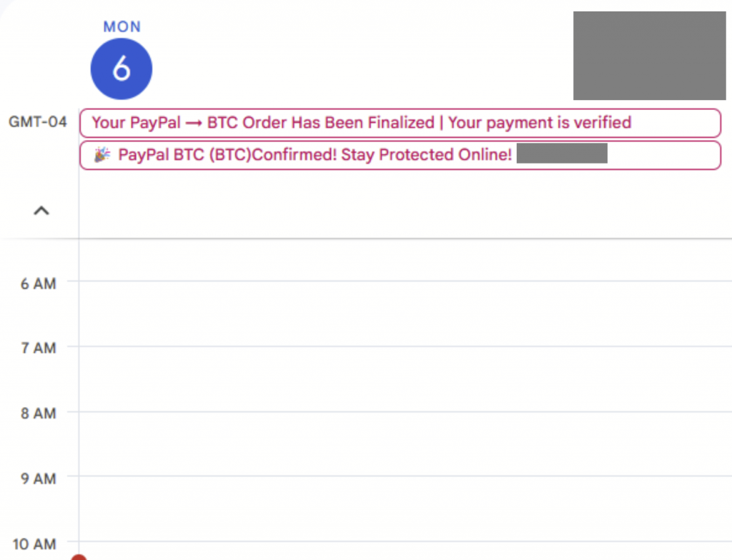This screenshot has height=560, width=732.
Task: Click the GMT-04 timezone label
Action: click(37, 122)
